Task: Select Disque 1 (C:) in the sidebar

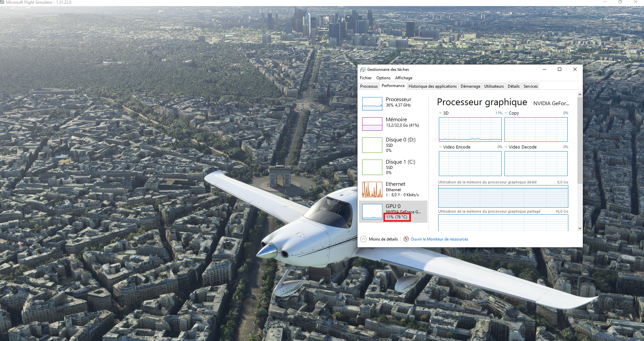Action: (x=393, y=167)
